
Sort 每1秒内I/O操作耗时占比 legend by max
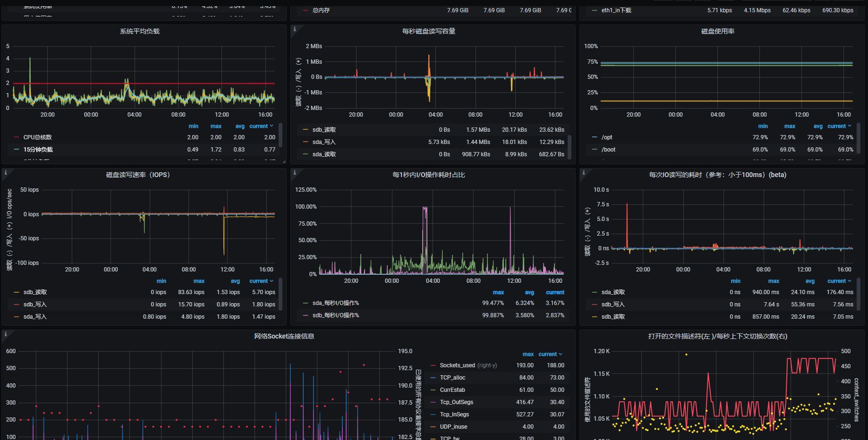tap(498, 292)
